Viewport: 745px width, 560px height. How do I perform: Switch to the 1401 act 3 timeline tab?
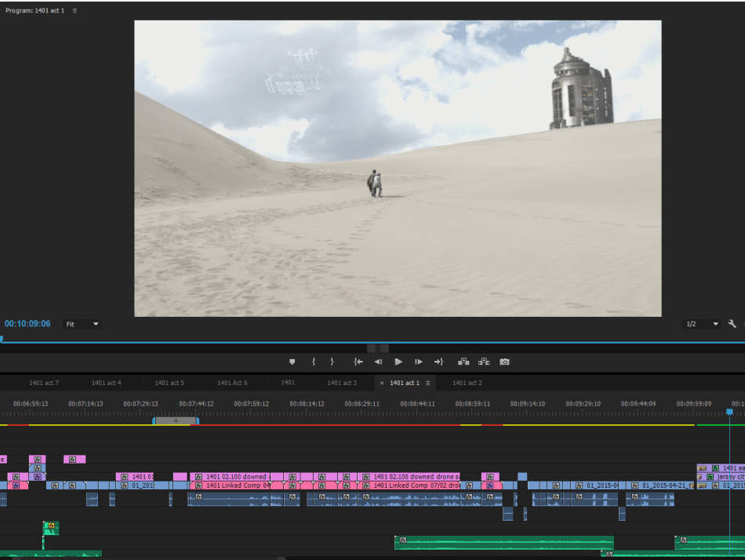pyautogui.click(x=342, y=383)
